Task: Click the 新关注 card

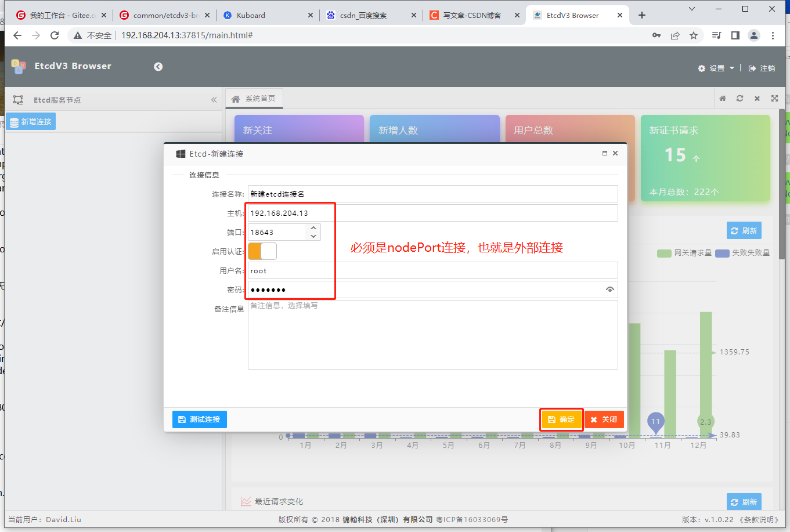Action: pyautogui.click(x=299, y=129)
